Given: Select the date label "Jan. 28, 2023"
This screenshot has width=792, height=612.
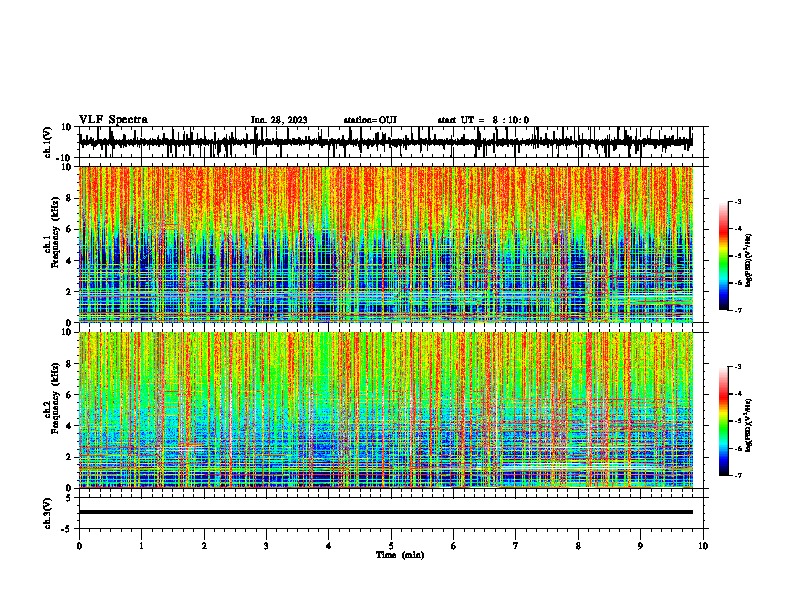Looking at the screenshot, I should pyautogui.click(x=279, y=120).
